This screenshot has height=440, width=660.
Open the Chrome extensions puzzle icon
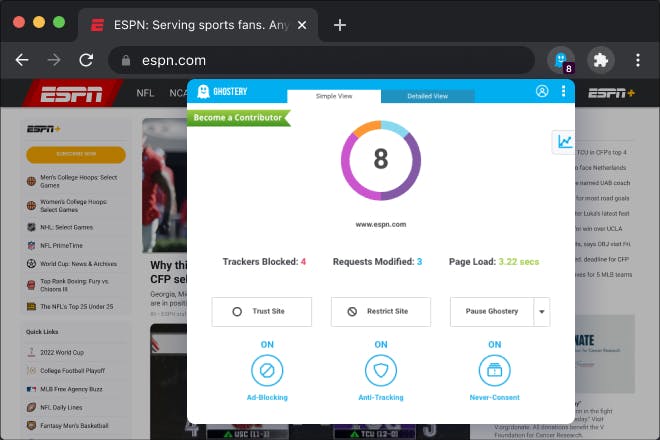point(601,61)
